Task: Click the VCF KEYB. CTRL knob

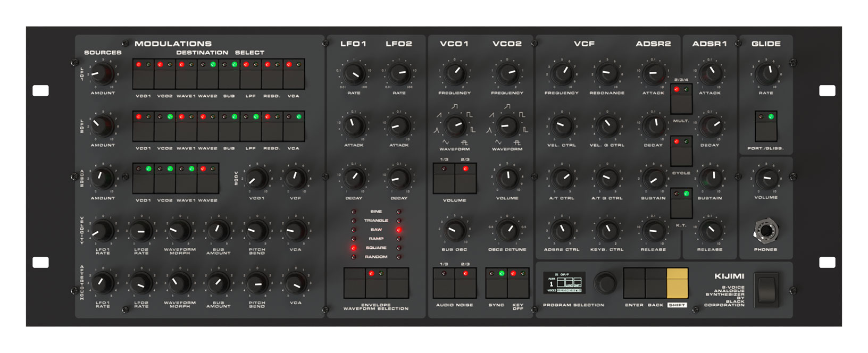Action: [606, 230]
